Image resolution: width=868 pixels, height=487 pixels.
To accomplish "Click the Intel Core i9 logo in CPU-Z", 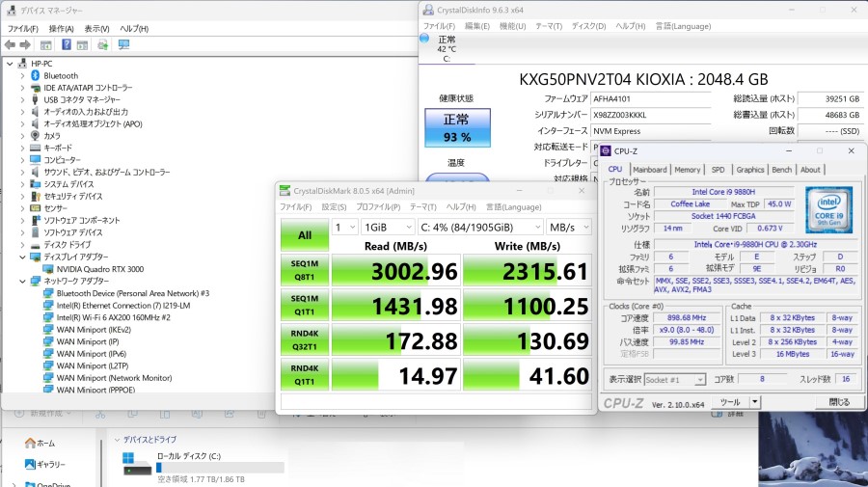I will click(x=828, y=209).
